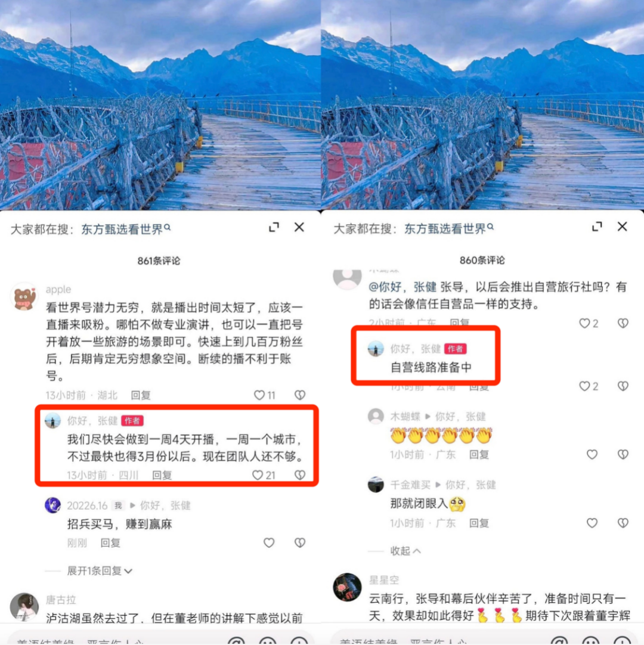Close the left comments panel

(x=299, y=227)
